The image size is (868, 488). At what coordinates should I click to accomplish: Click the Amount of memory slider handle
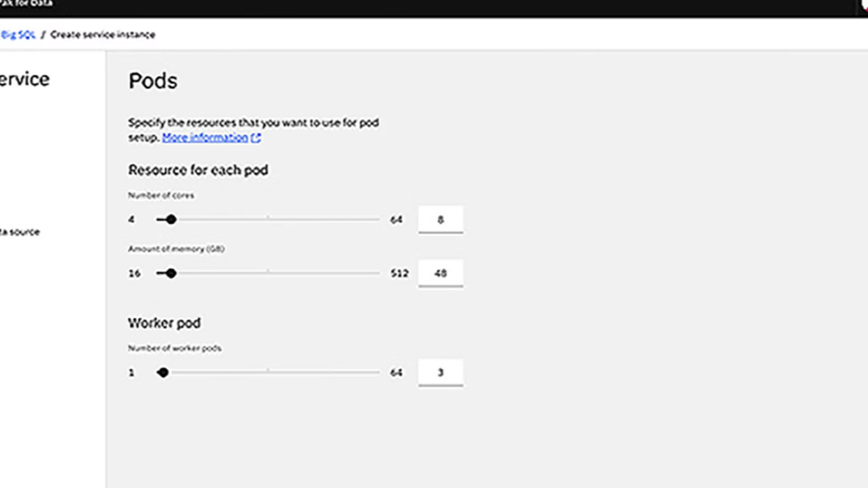(171, 273)
